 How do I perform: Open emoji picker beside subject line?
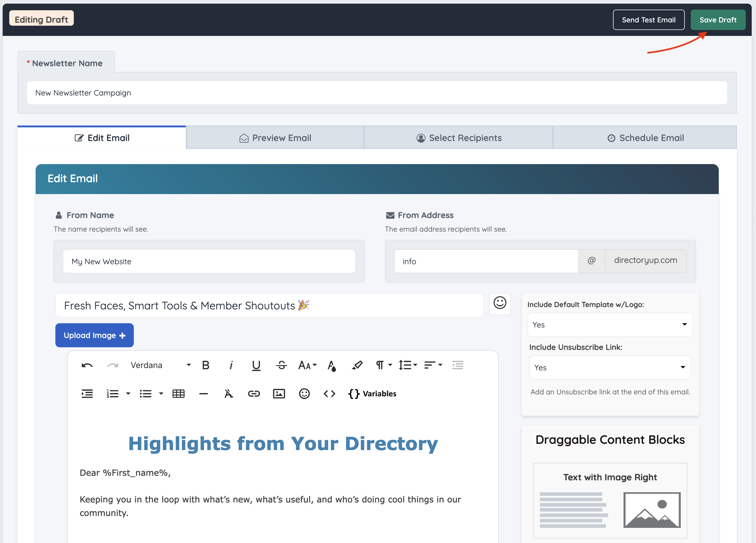coord(499,303)
